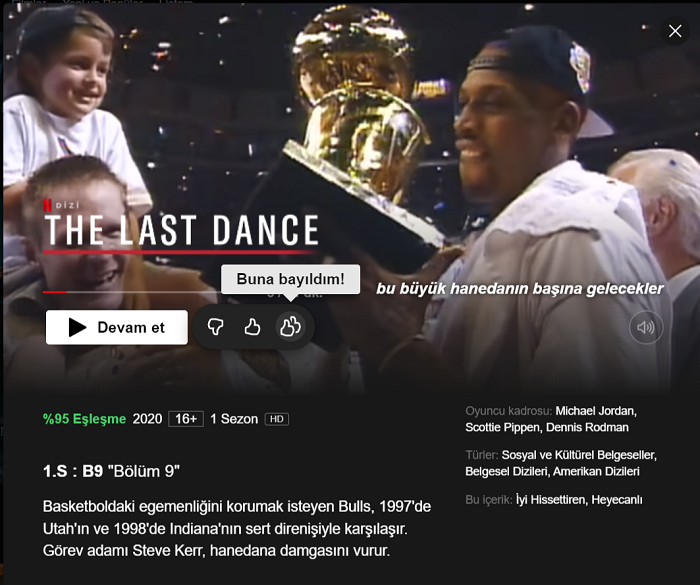Open Amerikan Dizileri genre link
This screenshot has height=585, width=700.
596,472
